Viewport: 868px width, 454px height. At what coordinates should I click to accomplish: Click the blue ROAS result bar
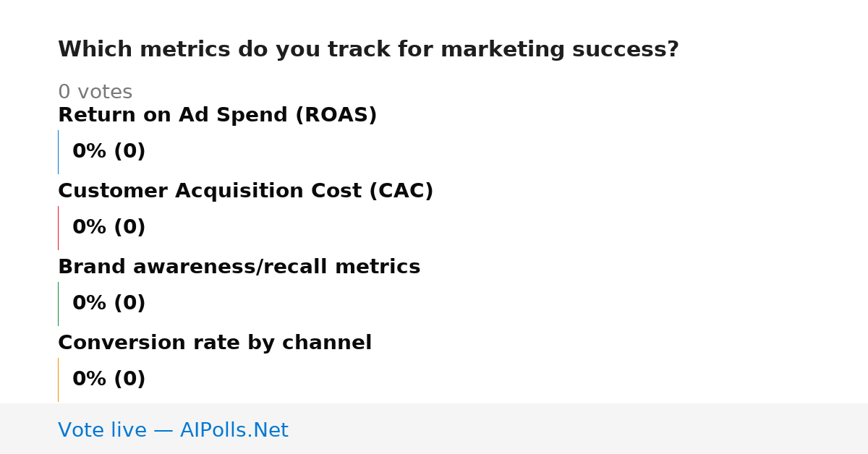click(x=58, y=152)
